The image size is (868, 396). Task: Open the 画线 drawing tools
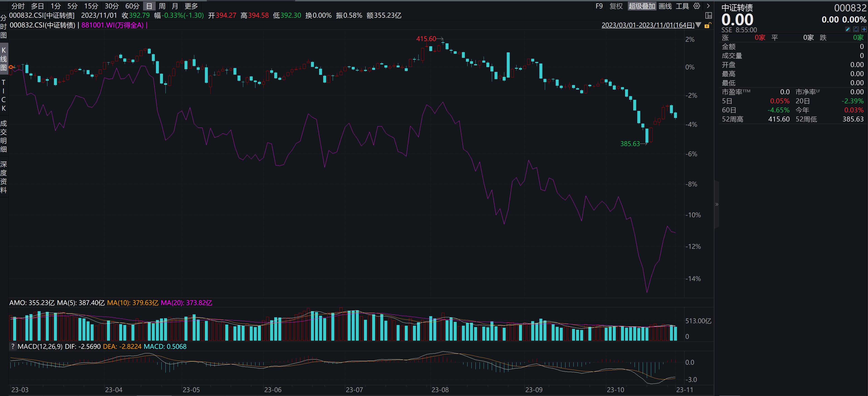pyautogui.click(x=665, y=6)
